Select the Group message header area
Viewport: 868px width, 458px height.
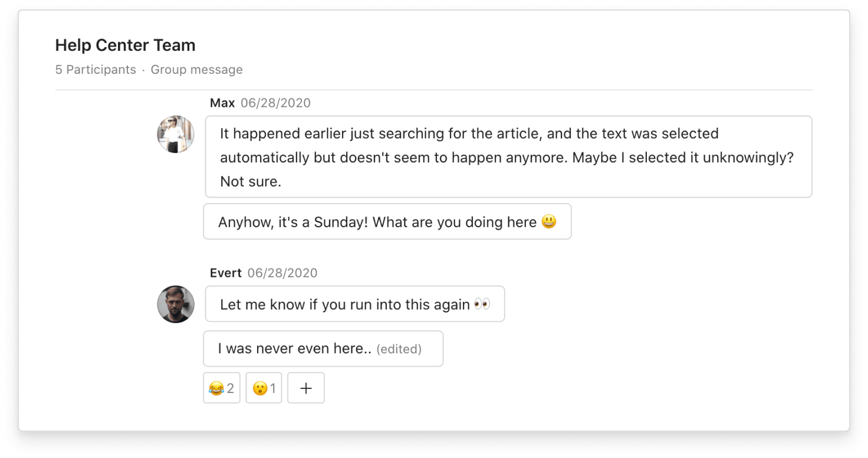(x=196, y=69)
